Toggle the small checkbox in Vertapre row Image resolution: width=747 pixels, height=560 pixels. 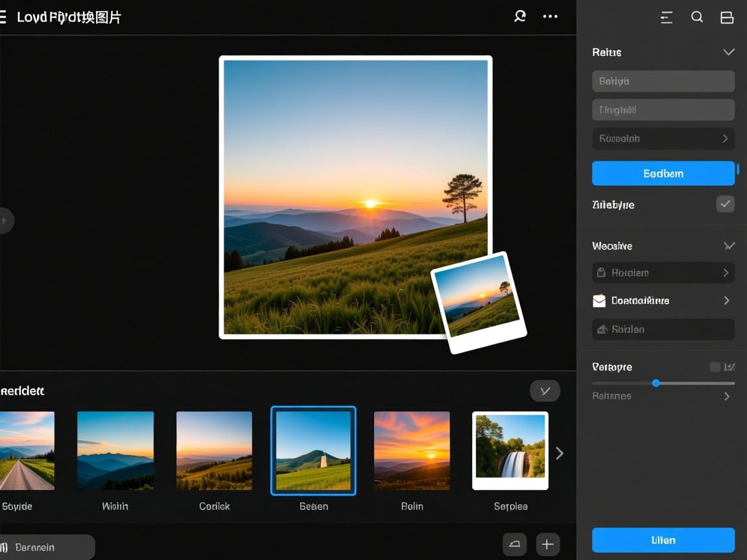click(715, 367)
